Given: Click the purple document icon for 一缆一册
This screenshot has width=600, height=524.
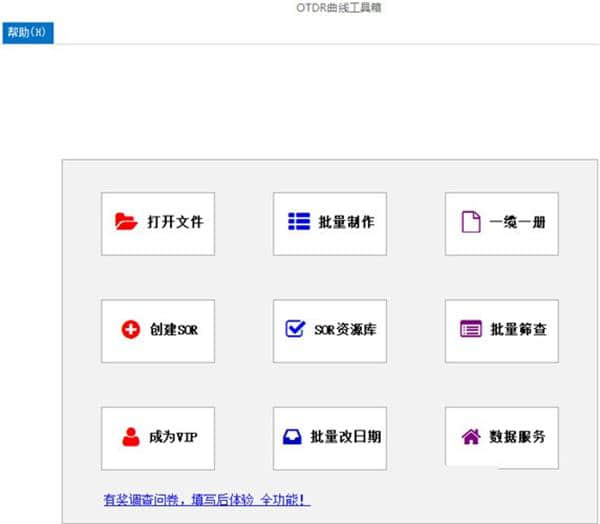Looking at the screenshot, I should click(470, 222).
